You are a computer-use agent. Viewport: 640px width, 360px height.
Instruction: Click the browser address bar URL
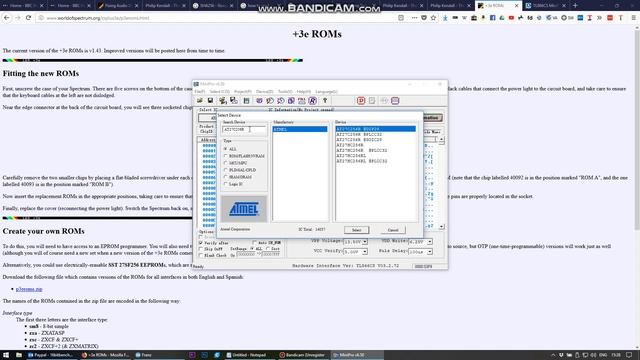tap(98, 18)
